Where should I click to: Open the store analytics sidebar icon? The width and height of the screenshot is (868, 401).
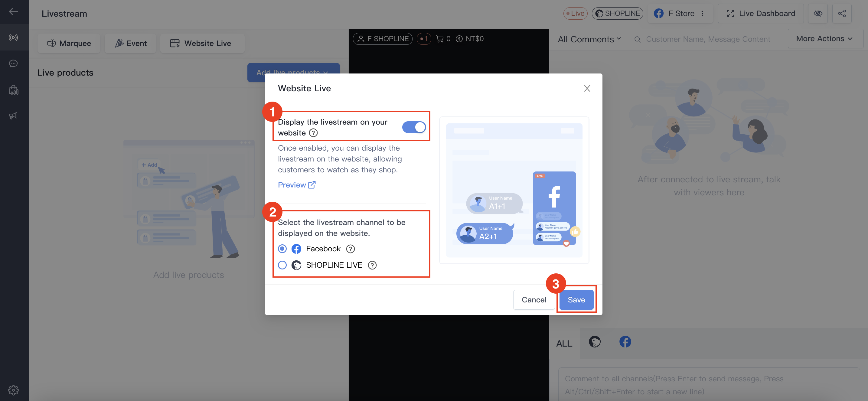point(14,90)
